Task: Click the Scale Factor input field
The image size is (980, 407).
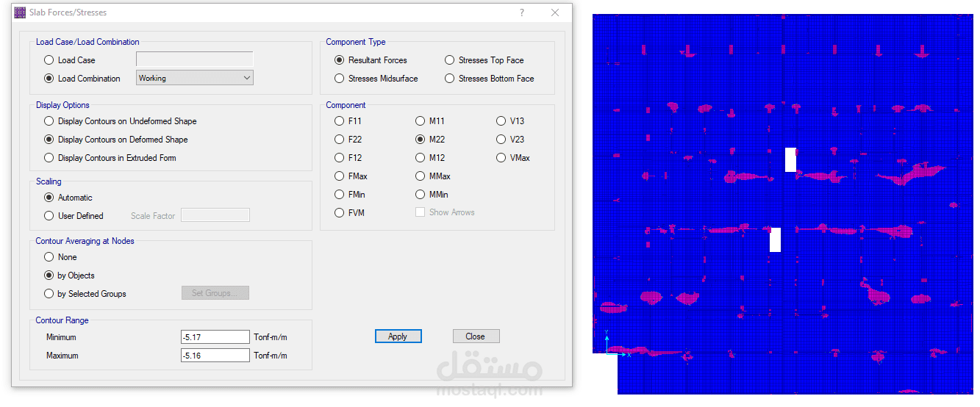Action: 215,215
